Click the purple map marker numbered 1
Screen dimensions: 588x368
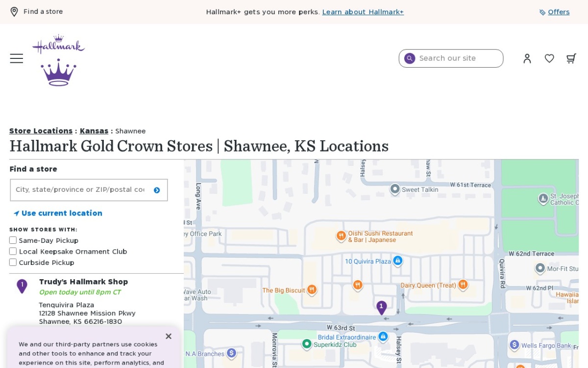(381, 308)
